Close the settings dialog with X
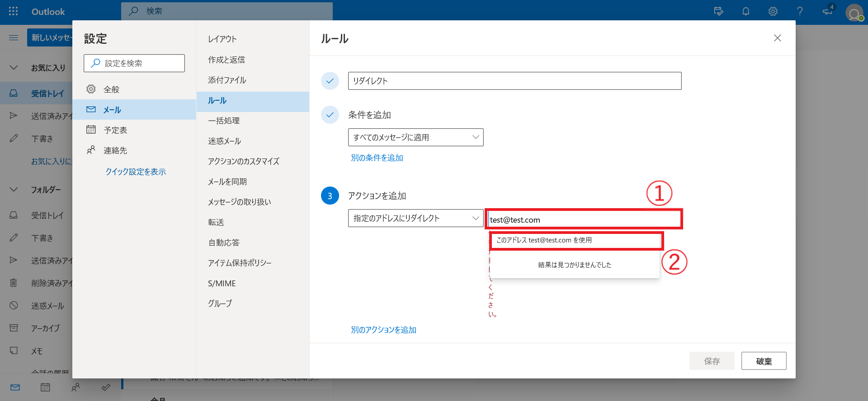The image size is (868, 401). point(777,38)
